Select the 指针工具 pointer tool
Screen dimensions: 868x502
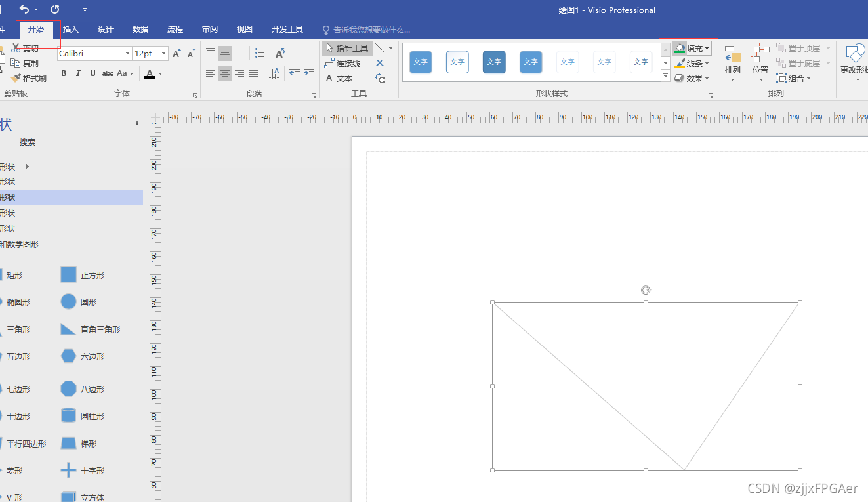pos(347,49)
